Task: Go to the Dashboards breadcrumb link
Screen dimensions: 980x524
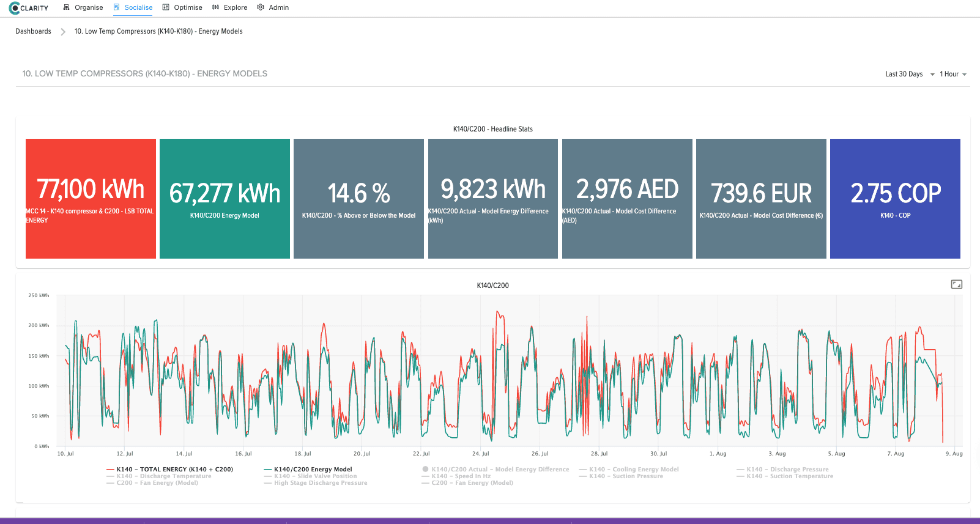Action: (x=34, y=31)
